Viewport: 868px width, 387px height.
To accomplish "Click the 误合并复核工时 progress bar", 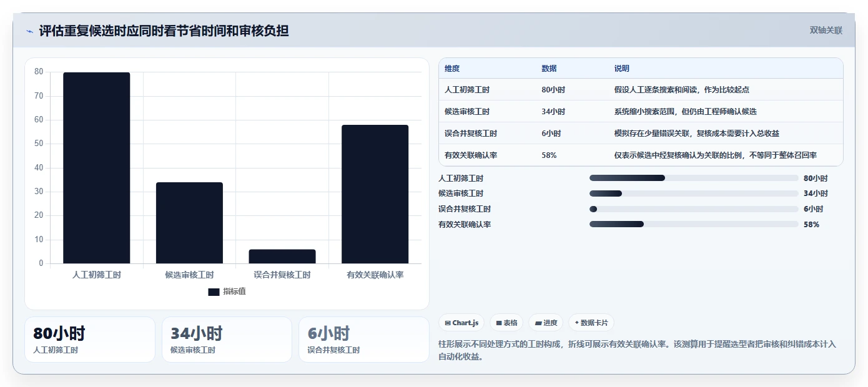I will point(694,209).
